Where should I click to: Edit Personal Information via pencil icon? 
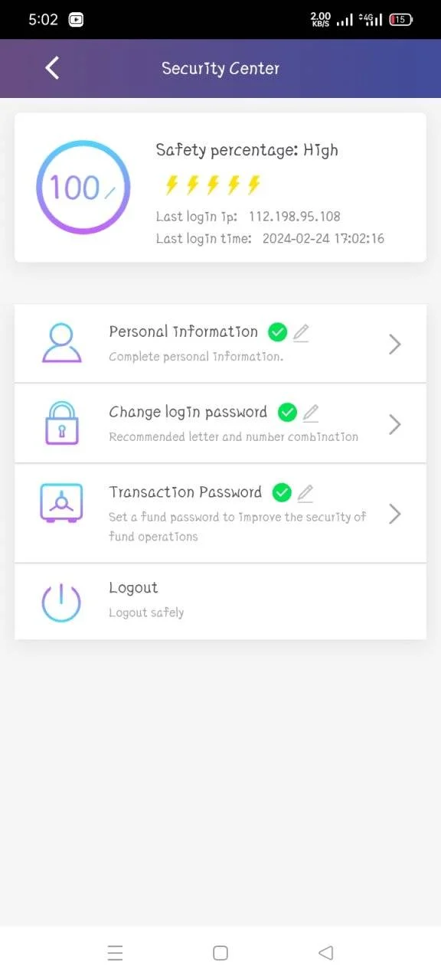pyautogui.click(x=301, y=332)
